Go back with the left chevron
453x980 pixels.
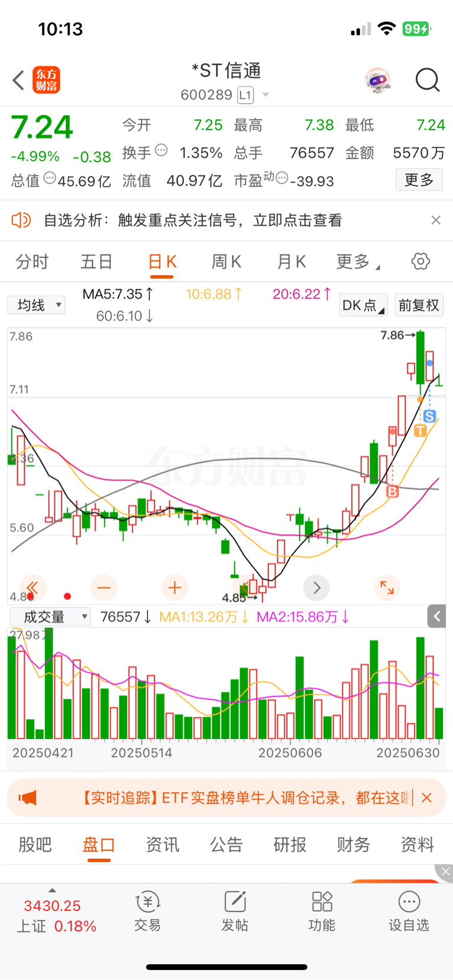coord(18,80)
